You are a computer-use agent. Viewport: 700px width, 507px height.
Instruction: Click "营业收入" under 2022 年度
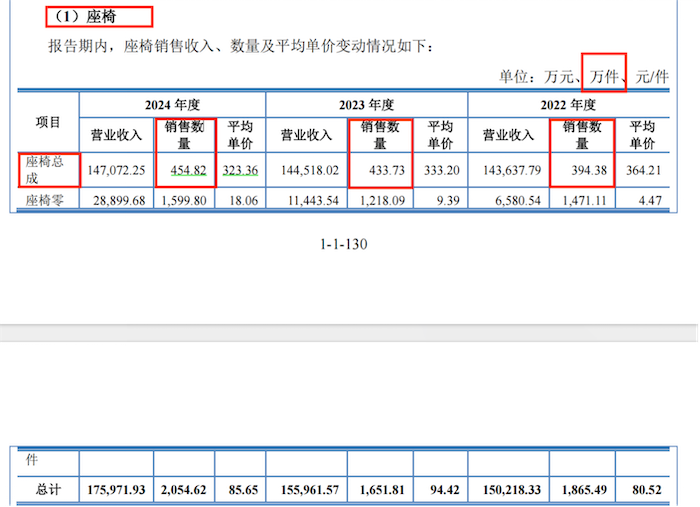coord(508,135)
